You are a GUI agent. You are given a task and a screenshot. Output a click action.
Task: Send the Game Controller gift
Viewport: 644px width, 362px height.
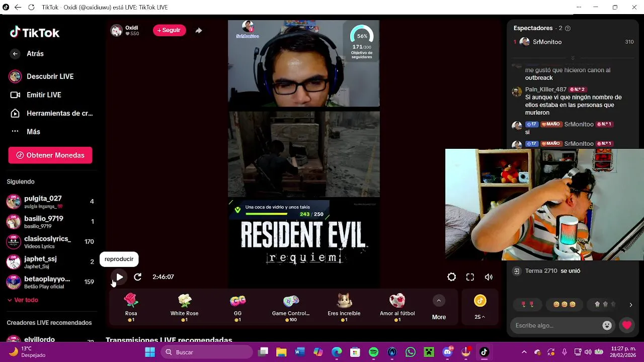(x=291, y=307)
